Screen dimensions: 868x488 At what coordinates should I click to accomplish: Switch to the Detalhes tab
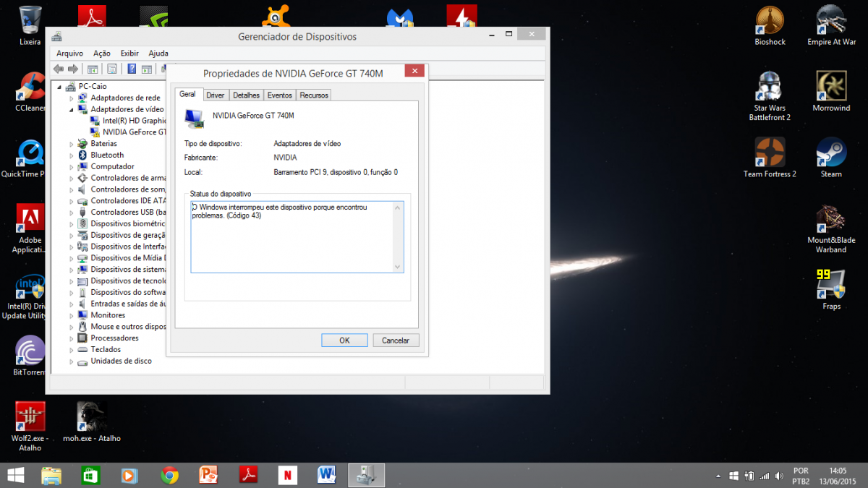[246, 95]
